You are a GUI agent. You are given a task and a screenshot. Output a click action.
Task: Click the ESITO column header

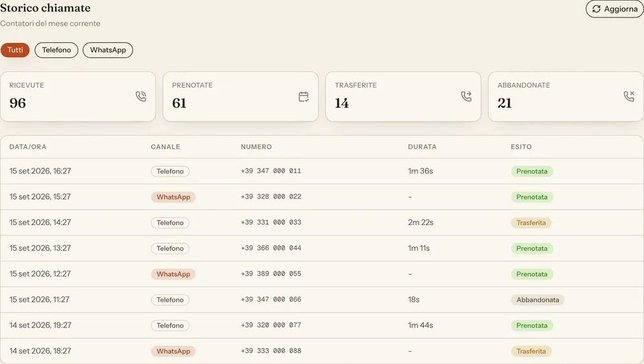tap(521, 147)
